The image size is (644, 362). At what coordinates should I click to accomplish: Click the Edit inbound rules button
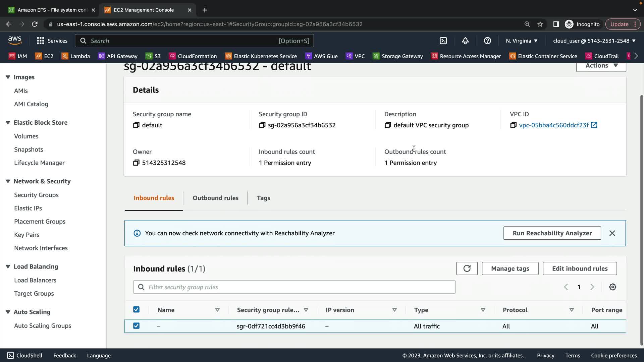[580, 268]
